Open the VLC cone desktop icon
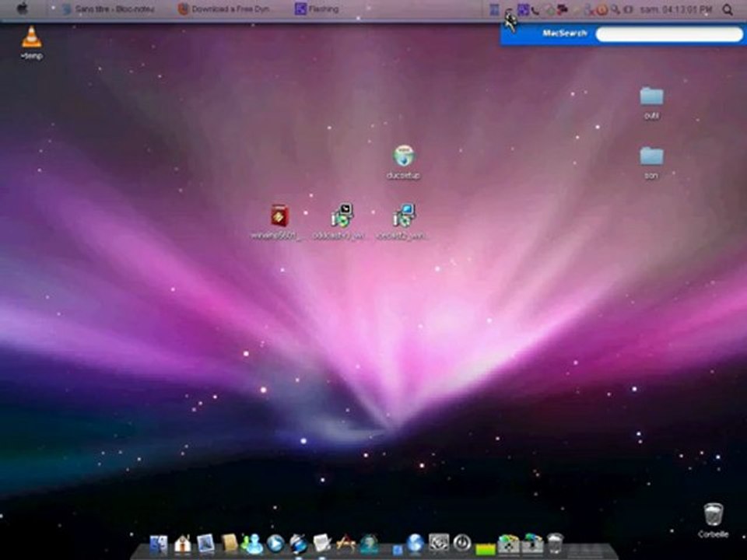Image resolution: width=747 pixels, height=560 pixels. 31,38
